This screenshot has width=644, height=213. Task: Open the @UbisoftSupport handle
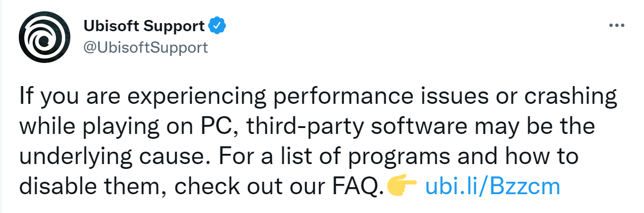click(x=146, y=48)
